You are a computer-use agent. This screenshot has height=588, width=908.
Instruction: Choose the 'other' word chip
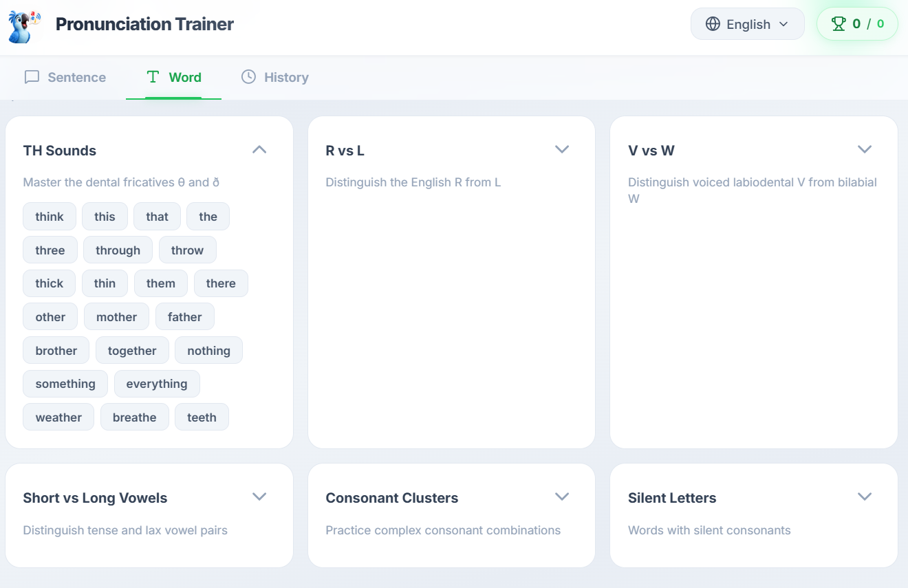tap(50, 317)
